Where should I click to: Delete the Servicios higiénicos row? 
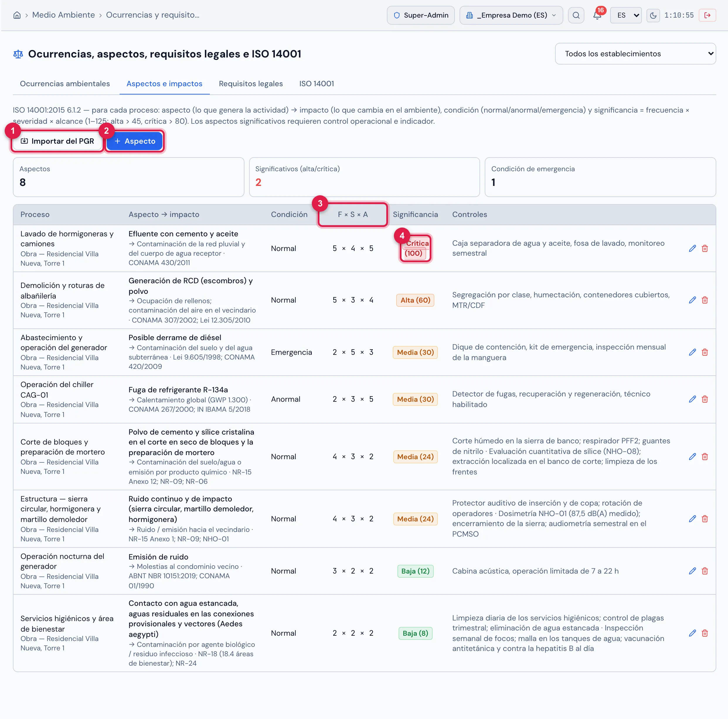click(705, 633)
